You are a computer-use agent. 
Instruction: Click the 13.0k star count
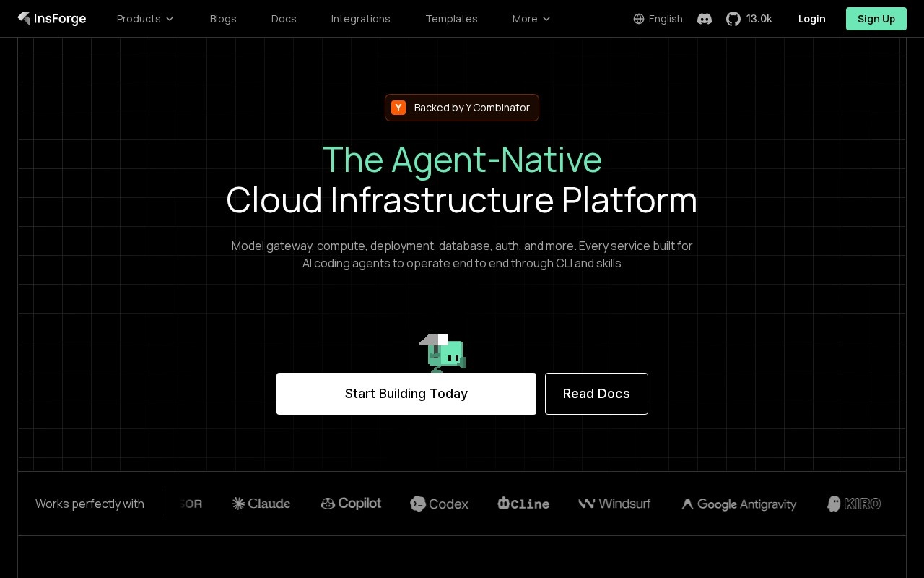point(759,19)
